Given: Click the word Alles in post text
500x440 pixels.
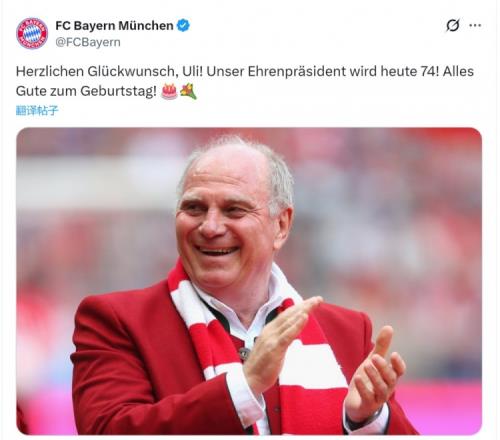Looking at the screenshot, I should (x=458, y=71).
